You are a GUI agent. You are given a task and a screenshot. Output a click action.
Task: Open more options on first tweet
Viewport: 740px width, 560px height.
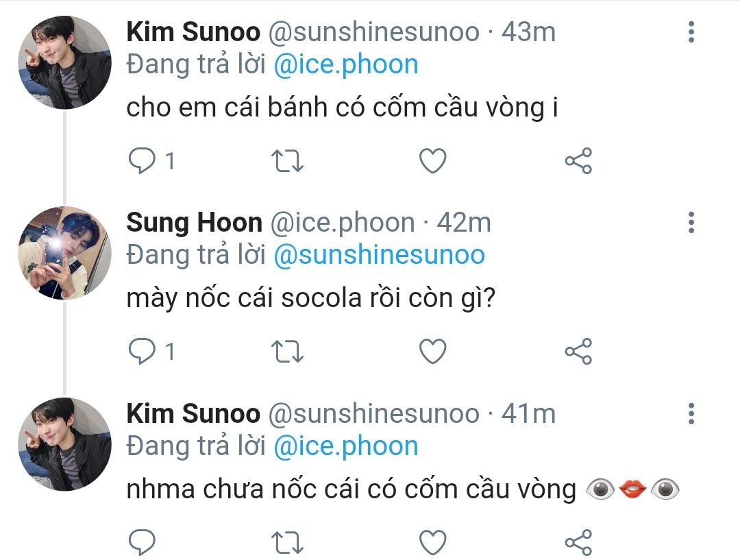pos(691,32)
